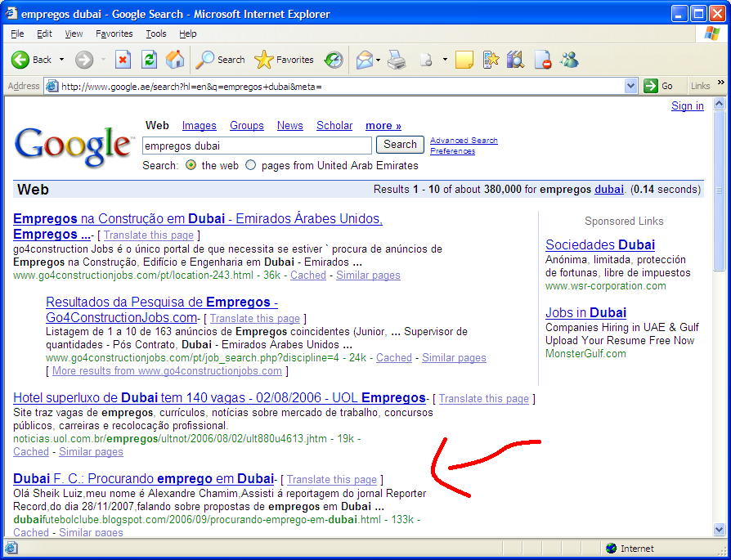Screen dimensions: 731x560
Task: Open the Messenger people icon
Action: [x=569, y=60]
